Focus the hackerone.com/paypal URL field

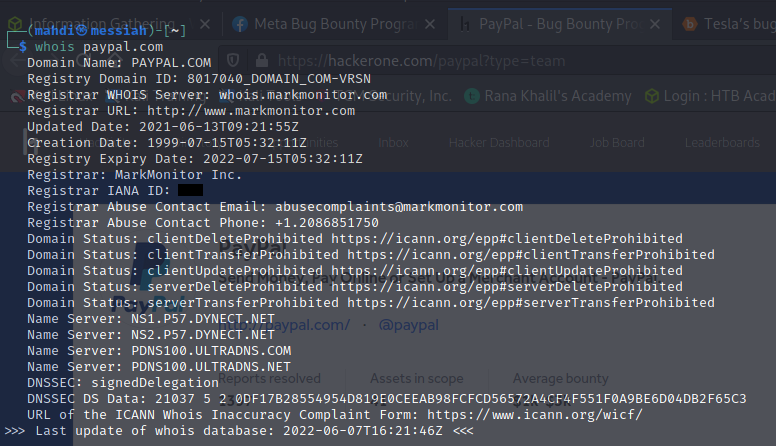pyautogui.click(x=495, y=60)
